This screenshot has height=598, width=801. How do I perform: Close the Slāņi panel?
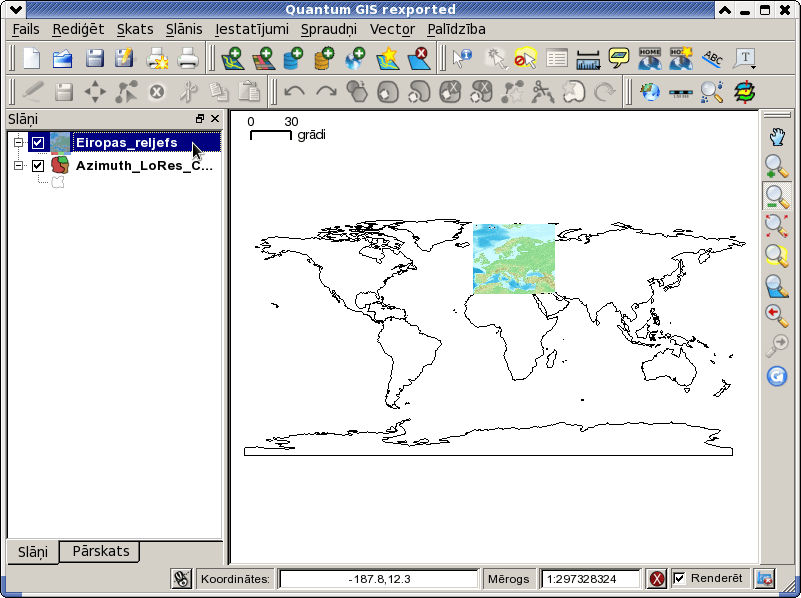click(215, 118)
